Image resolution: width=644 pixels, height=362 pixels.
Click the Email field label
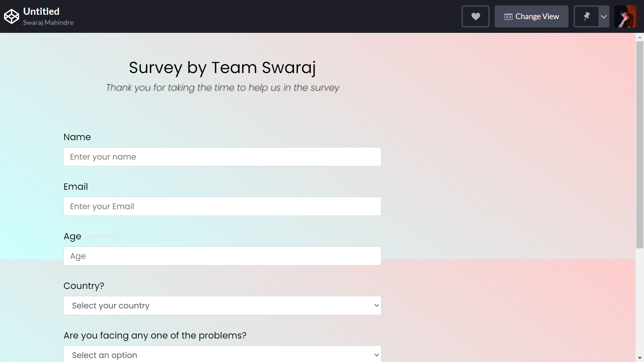click(x=76, y=187)
